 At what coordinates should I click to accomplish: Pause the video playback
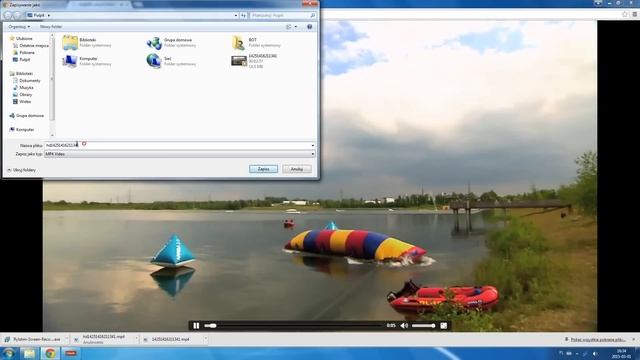pos(196,325)
